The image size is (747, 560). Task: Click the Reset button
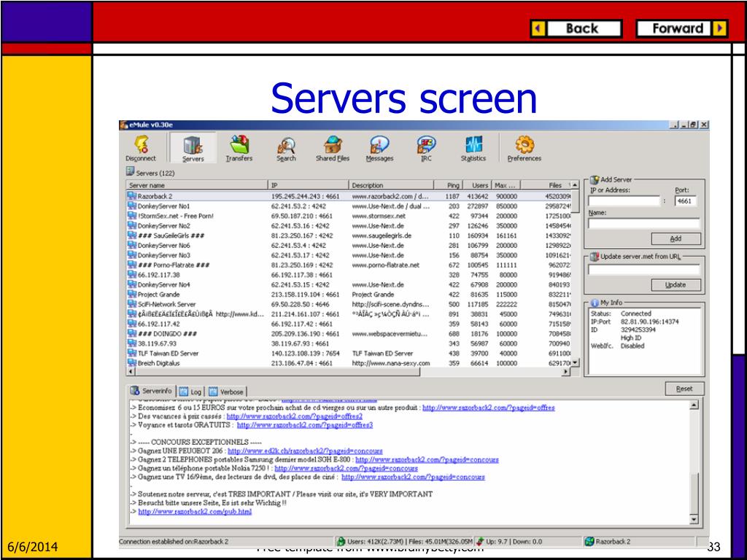(684, 389)
